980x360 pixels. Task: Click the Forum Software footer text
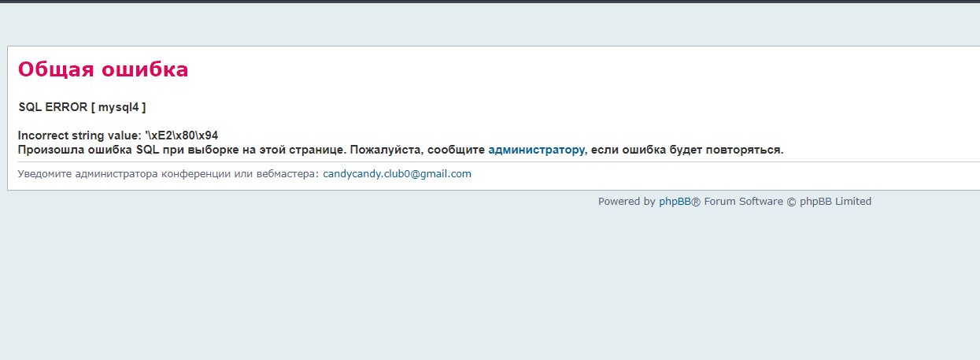[744, 202]
